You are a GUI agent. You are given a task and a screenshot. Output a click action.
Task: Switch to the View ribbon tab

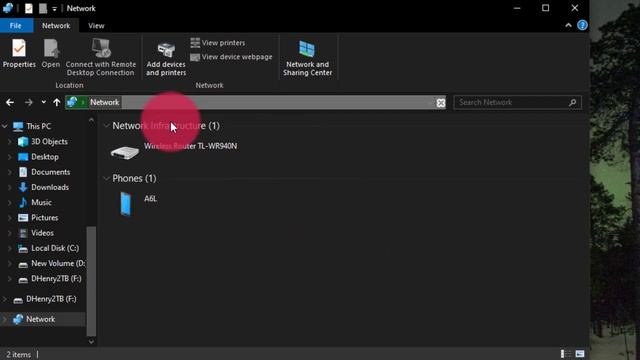click(96, 26)
